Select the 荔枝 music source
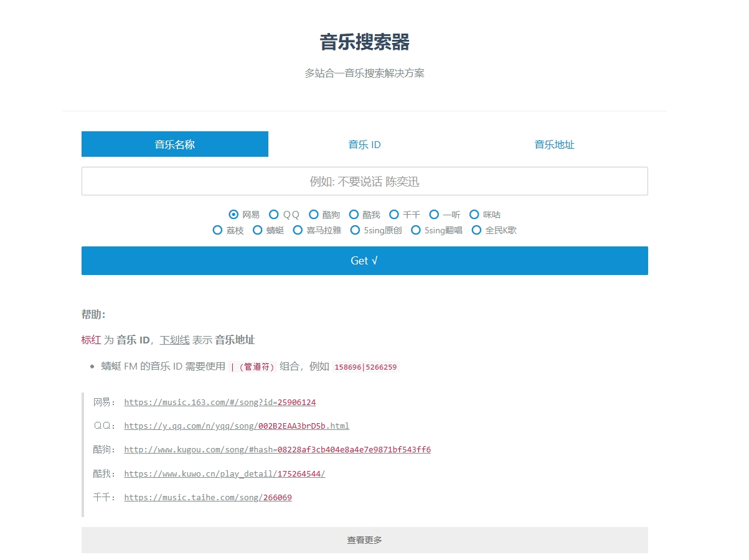 (217, 230)
